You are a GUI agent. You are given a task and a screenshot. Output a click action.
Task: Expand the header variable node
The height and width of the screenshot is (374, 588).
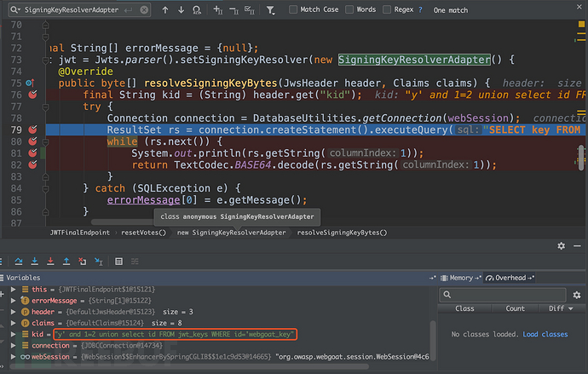pyautogui.click(x=12, y=313)
